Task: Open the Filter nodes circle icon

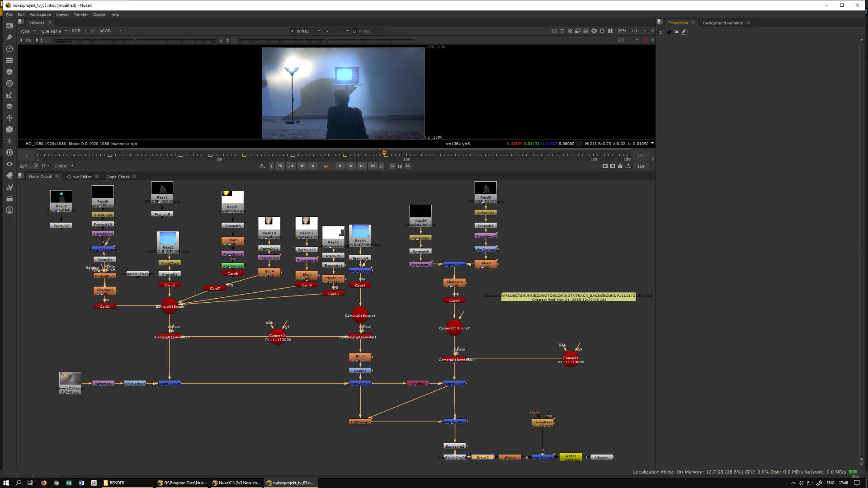Action: point(9,84)
